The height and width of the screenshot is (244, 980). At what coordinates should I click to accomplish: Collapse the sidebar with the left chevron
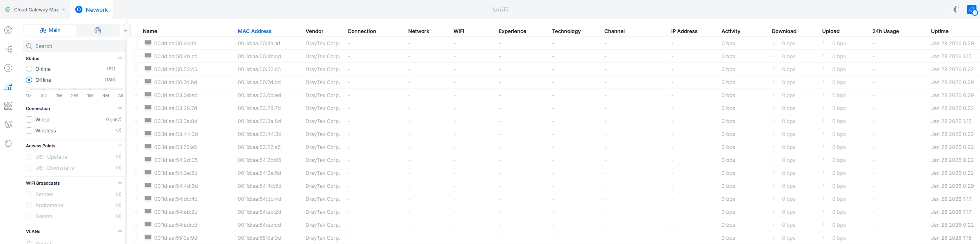click(126, 30)
